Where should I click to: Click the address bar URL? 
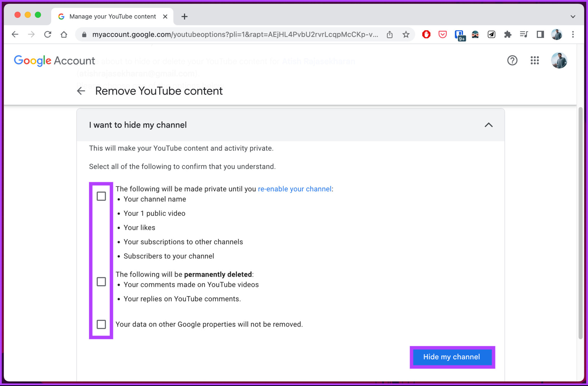[x=235, y=35]
